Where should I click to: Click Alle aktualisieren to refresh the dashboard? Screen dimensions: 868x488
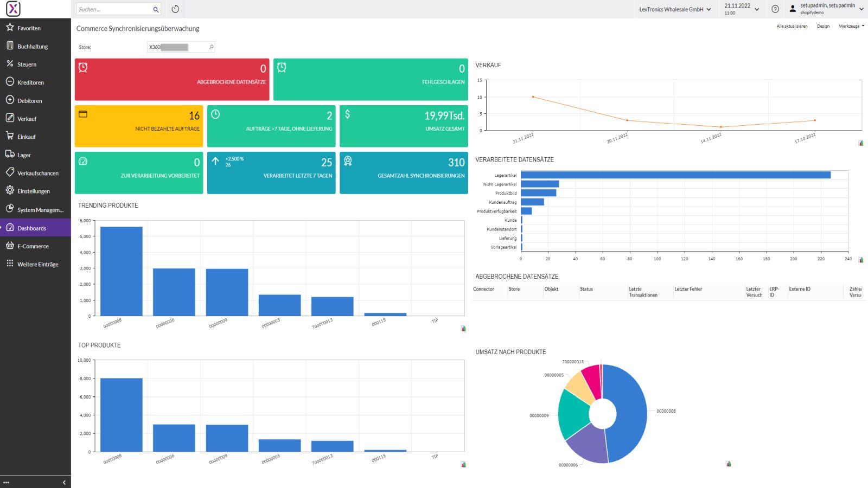pos(791,25)
